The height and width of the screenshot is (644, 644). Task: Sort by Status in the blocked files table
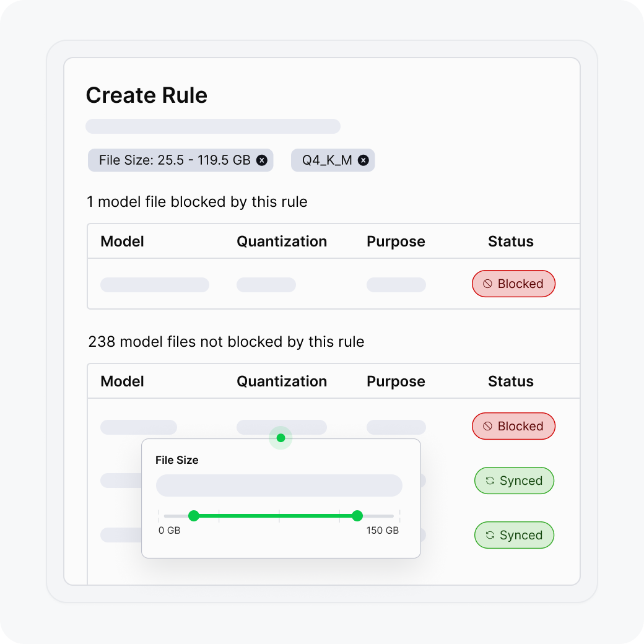tap(510, 241)
